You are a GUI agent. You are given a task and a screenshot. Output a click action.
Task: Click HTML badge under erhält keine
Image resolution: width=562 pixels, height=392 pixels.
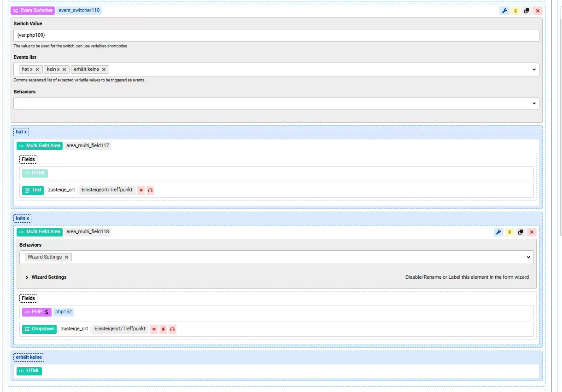29,371
